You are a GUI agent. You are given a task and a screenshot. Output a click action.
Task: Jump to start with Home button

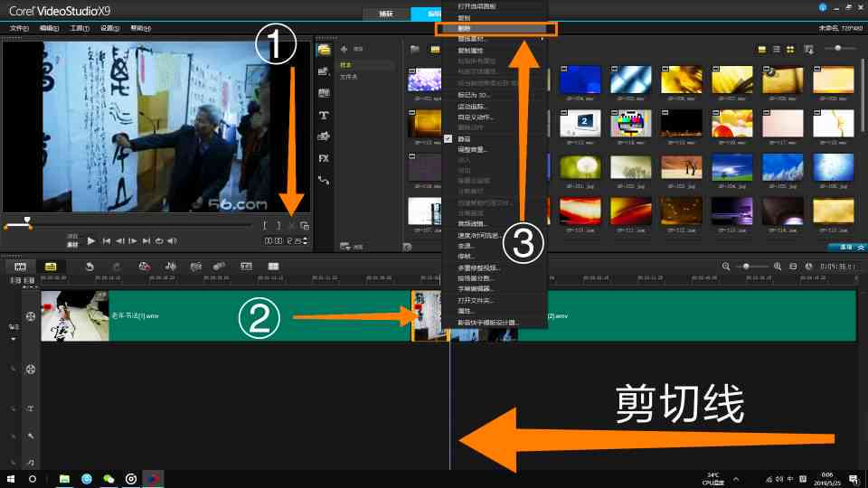(107, 241)
